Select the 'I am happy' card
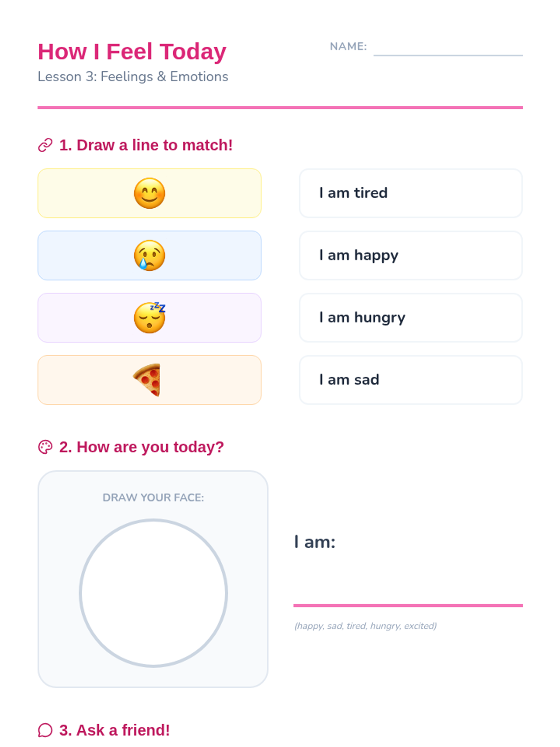Screen dimensions: 560x747 tap(411, 255)
